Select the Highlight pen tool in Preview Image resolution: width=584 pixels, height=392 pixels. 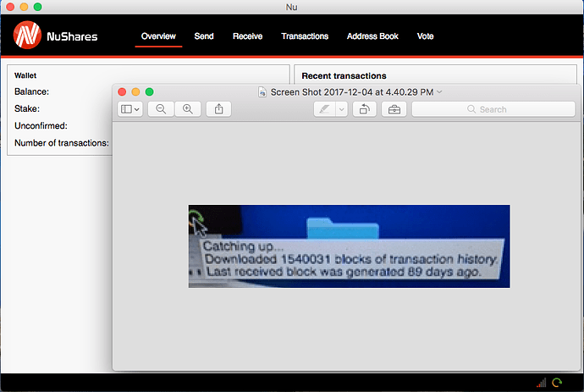(x=324, y=109)
